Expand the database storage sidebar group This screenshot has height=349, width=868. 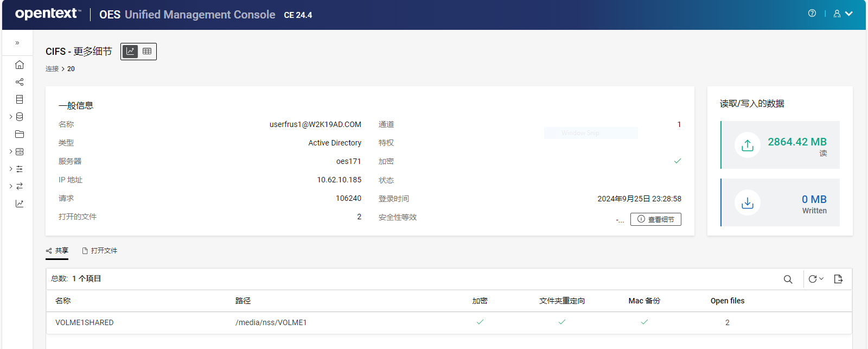point(11,117)
